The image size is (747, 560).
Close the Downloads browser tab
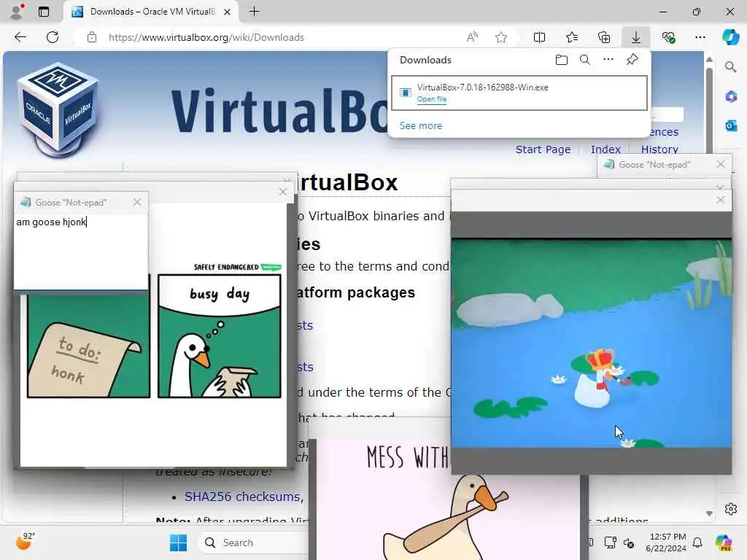(228, 12)
